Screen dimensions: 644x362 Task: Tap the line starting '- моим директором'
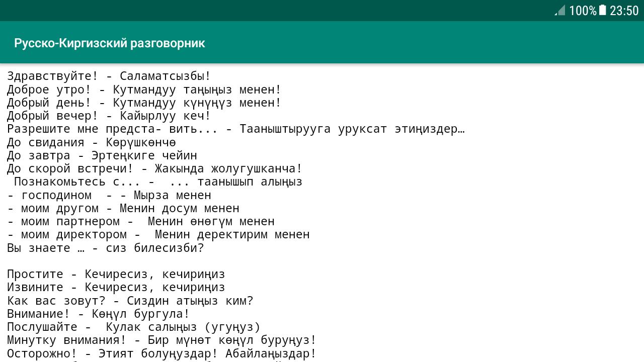[158, 234]
